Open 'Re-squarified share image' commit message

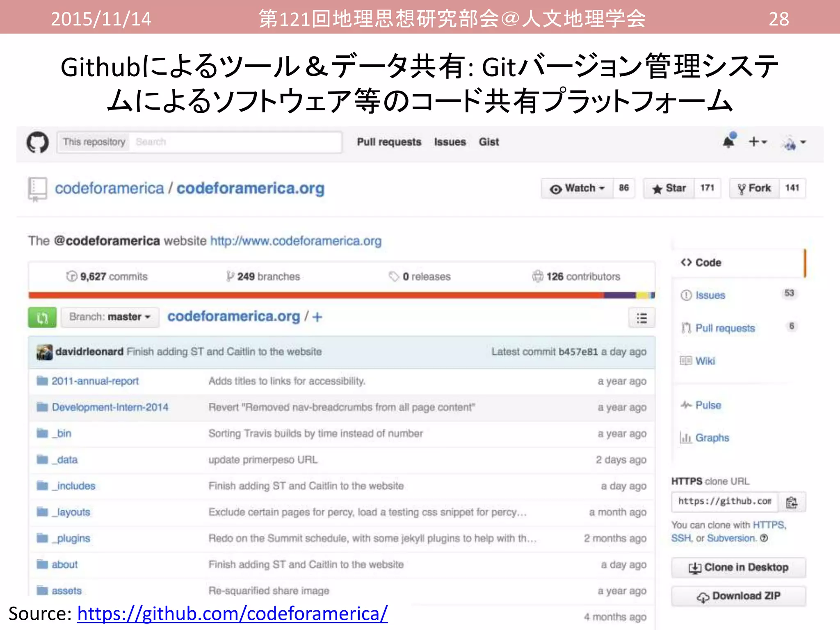(269, 591)
